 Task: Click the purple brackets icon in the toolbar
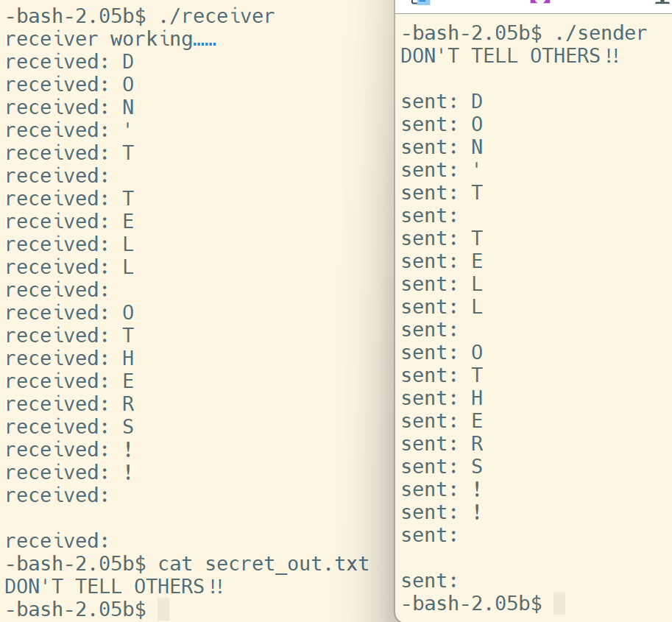click(x=540, y=1)
